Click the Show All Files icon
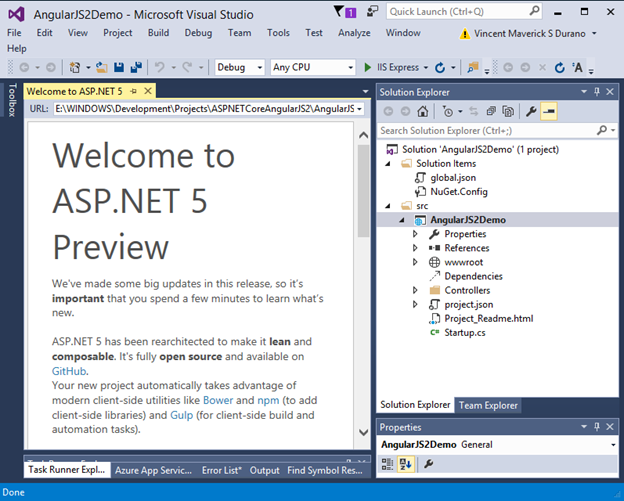624x501 pixels. pyautogui.click(x=508, y=112)
